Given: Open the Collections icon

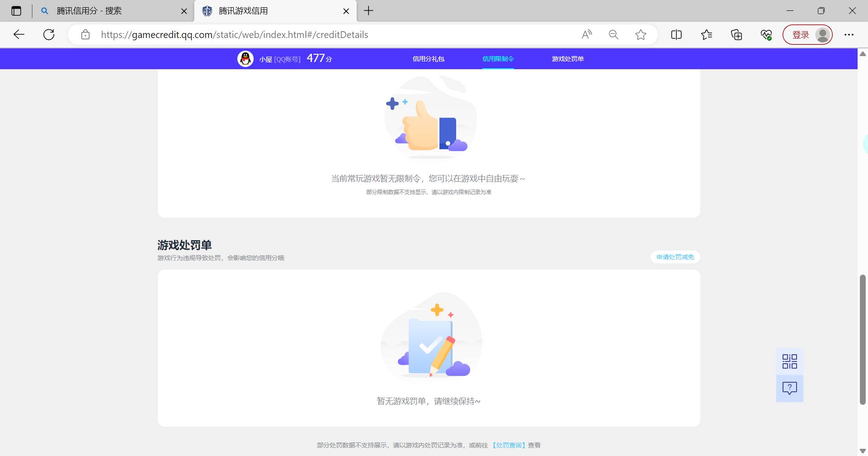Looking at the screenshot, I should coord(736,34).
